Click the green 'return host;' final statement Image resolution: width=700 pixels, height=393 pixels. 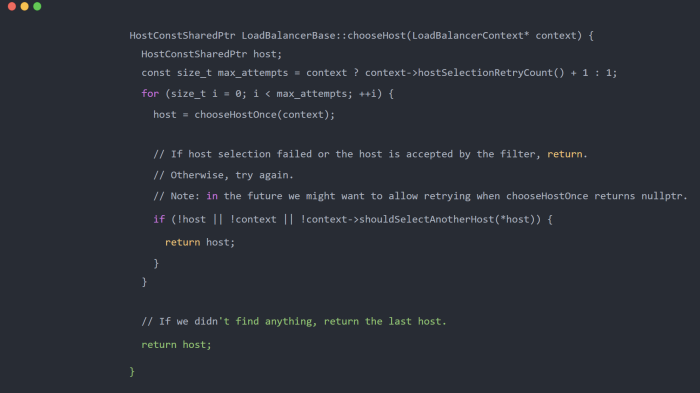pos(176,345)
